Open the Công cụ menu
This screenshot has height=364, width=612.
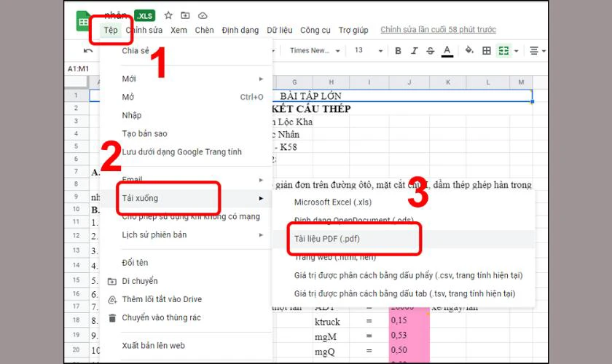point(315,30)
